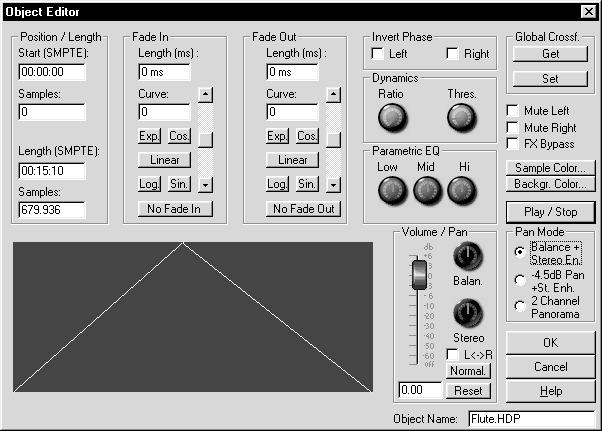
Task: Click the Parametric EQ Mid knob
Action: 427,188
